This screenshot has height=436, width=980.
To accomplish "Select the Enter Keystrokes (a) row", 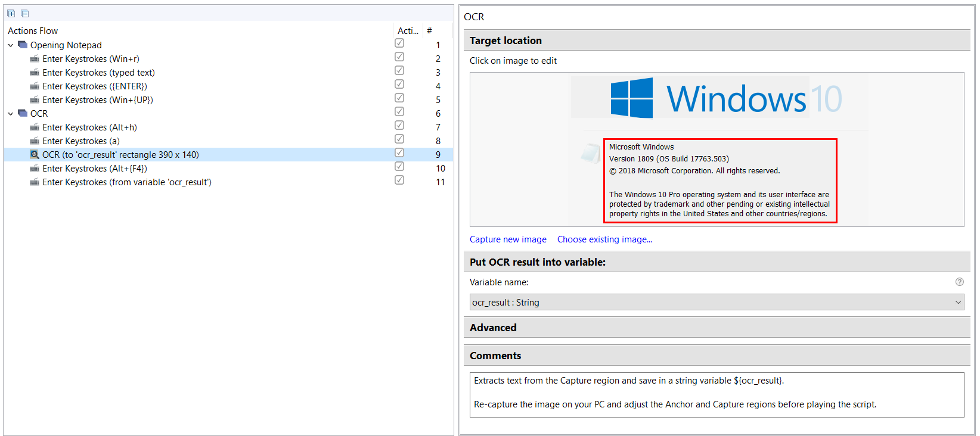I will 228,141.
